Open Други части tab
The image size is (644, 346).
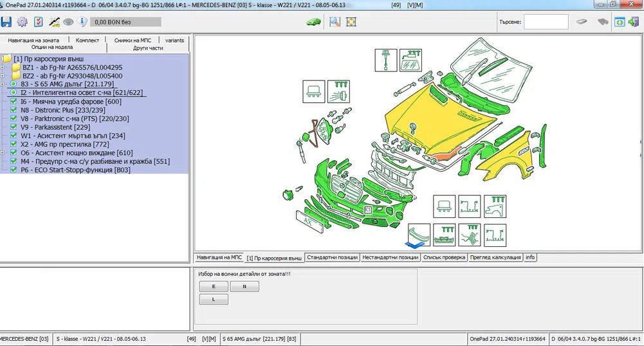tap(148, 48)
